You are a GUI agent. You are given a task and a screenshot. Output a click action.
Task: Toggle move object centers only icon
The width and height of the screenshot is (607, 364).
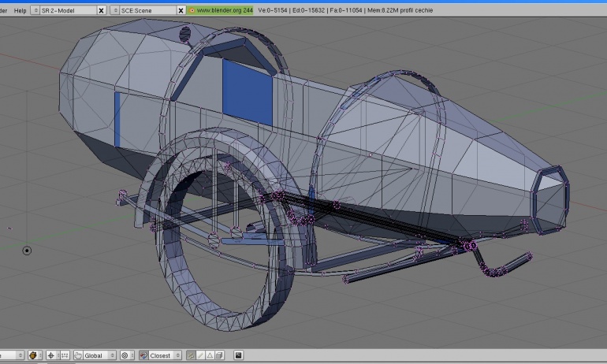65,355
